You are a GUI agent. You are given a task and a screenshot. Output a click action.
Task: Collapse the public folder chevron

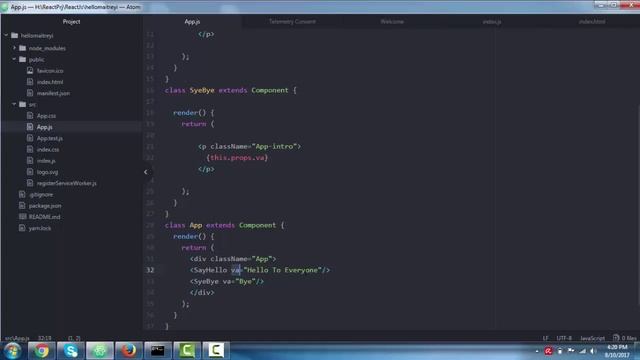tap(14, 59)
